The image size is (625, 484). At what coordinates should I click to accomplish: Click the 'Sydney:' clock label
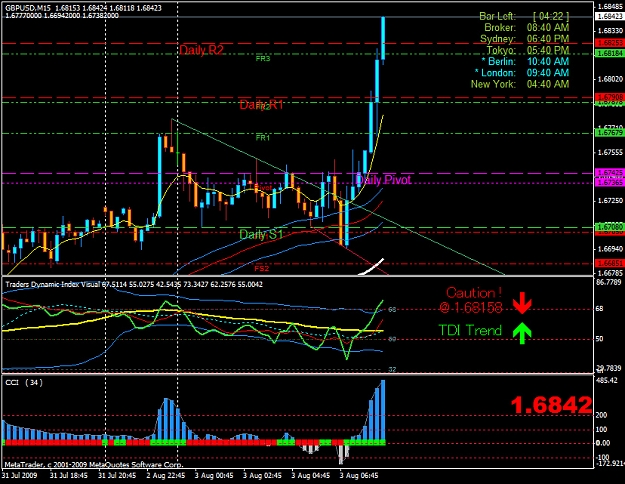pos(498,39)
